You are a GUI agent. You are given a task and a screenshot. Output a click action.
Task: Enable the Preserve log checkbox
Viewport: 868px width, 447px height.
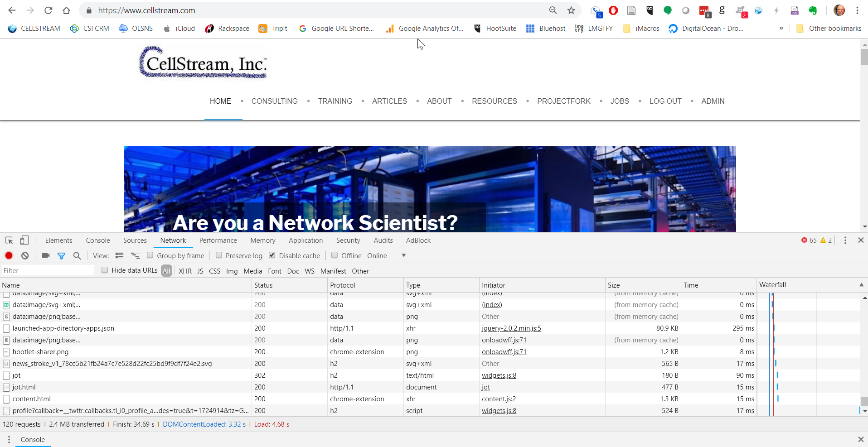[x=219, y=255]
